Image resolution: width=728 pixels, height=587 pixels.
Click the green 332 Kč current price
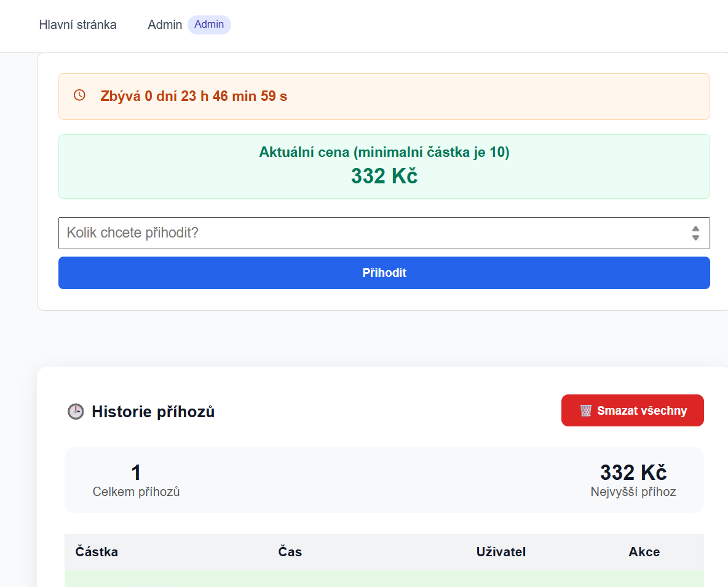click(384, 176)
